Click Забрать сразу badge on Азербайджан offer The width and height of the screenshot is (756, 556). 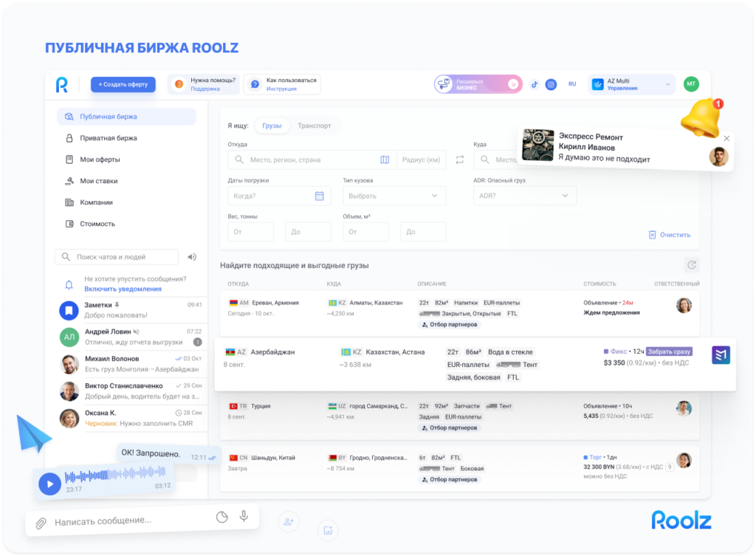[x=669, y=351]
